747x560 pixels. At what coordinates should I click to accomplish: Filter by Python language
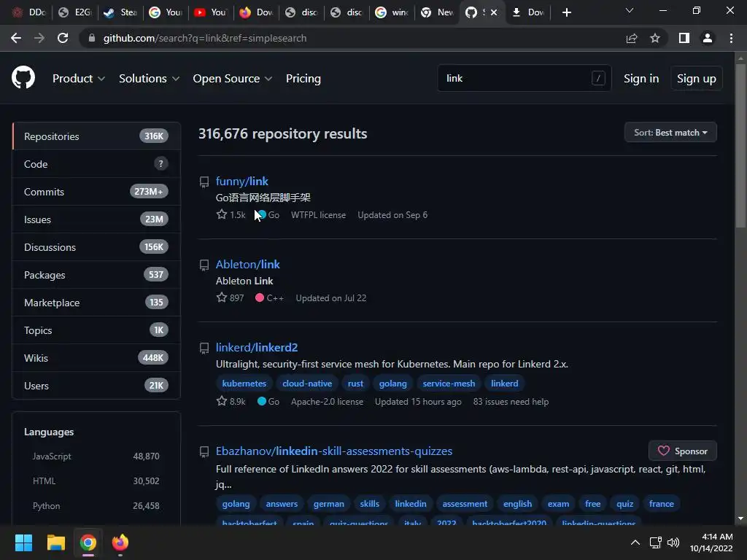(x=96, y=506)
